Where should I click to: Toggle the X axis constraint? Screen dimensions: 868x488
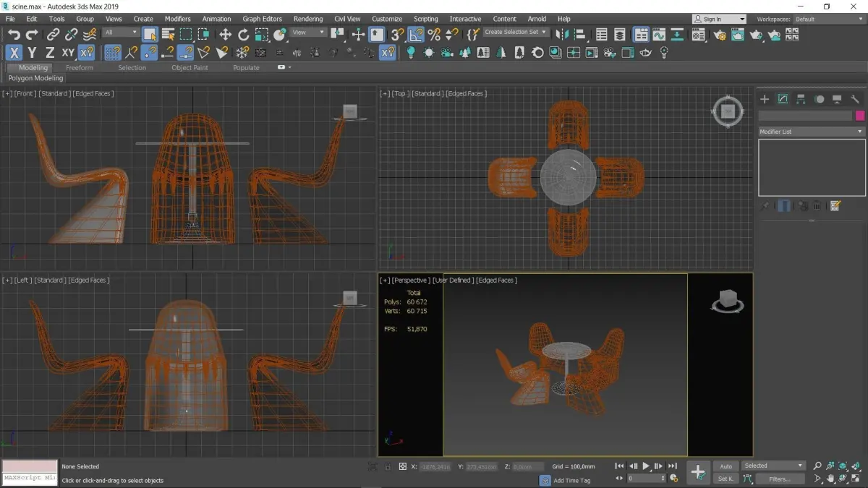point(14,52)
